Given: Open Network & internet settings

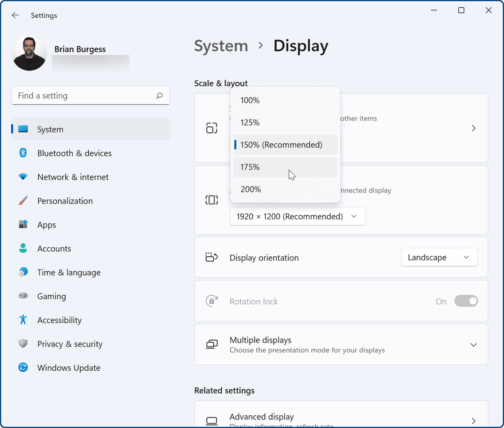Looking at the screenshot, I should (73, 177).
